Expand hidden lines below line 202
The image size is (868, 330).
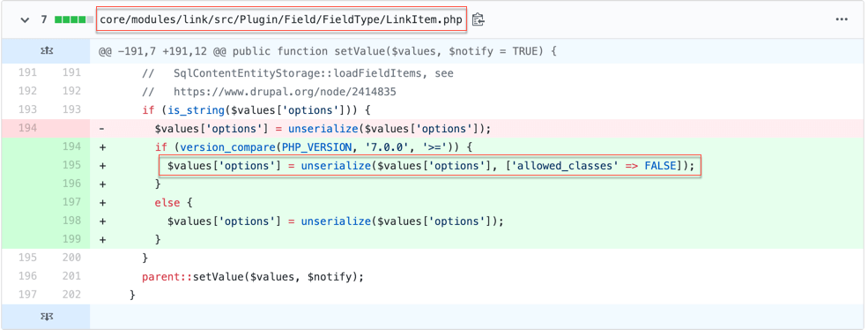[x=46, y=317]
